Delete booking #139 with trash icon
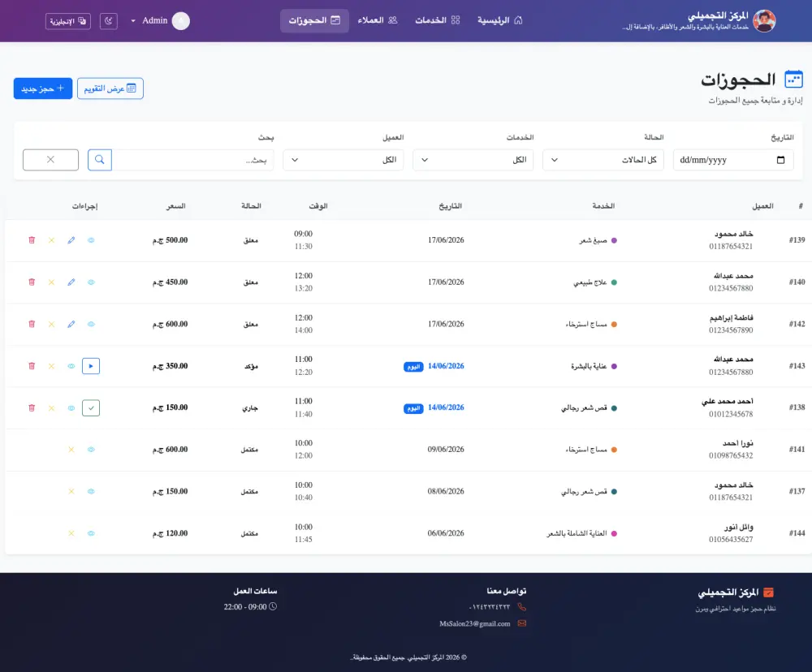Image resolution: width=812 pixels, height=672 pixels. [32, 240]
